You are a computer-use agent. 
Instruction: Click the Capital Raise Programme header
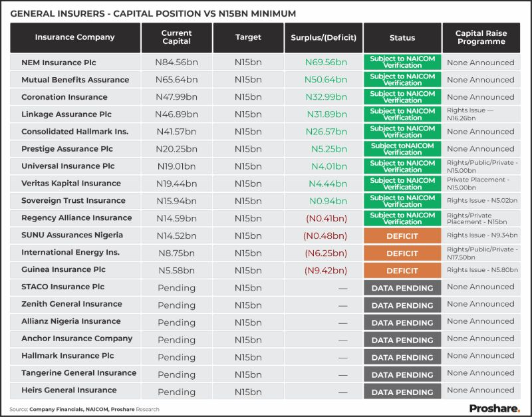coord(481,37)
